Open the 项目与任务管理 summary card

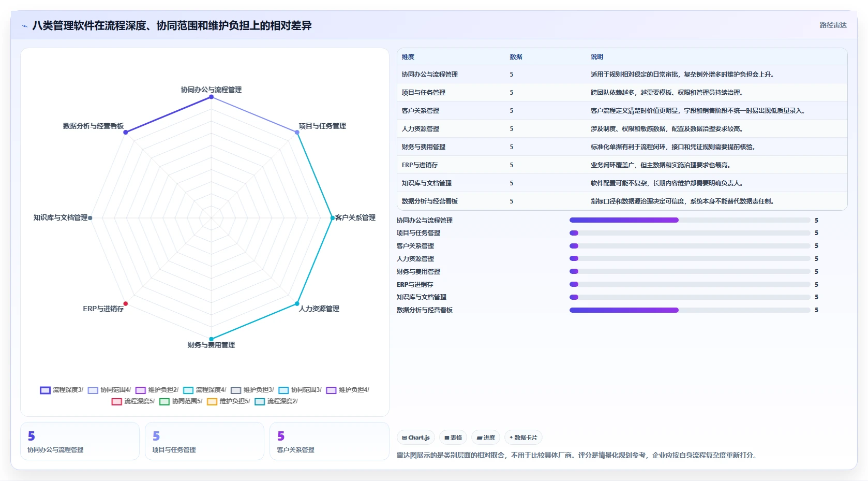coord(204,441)
